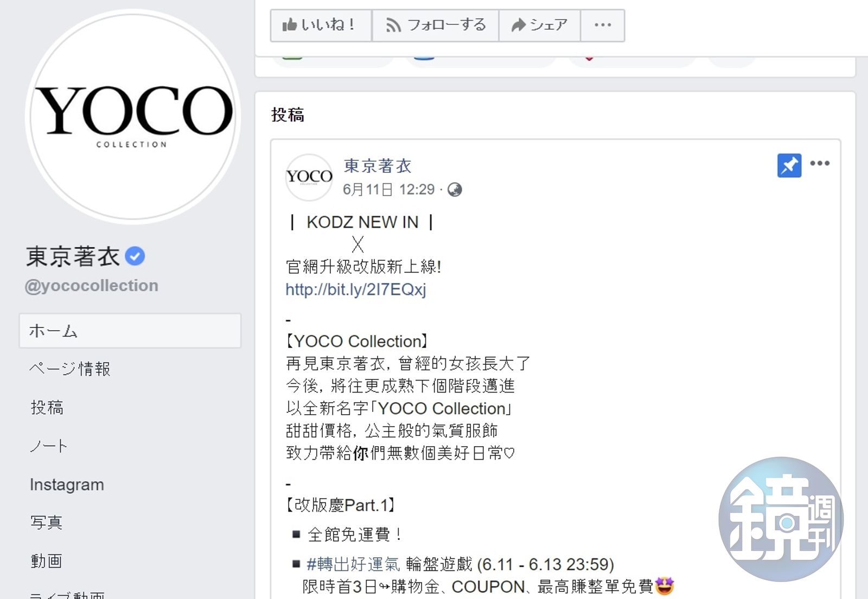Click the small YOCO avatar in post

pos(309,177)
